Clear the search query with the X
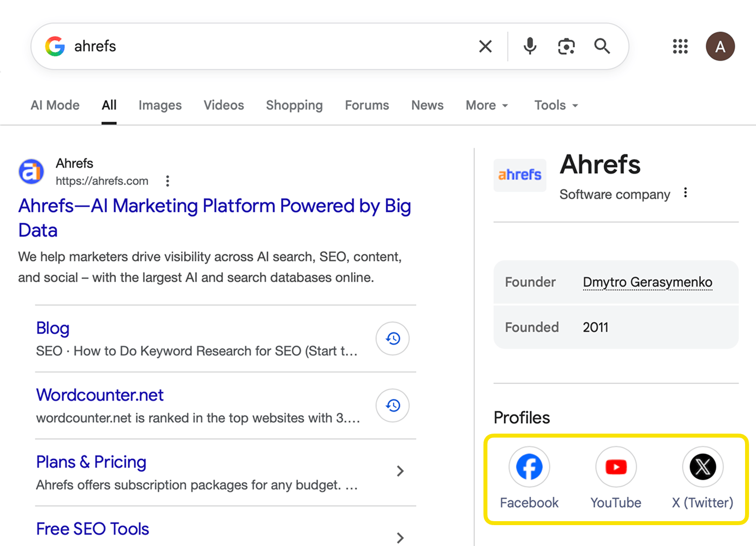The image size is (756, 546). point(485,46)
